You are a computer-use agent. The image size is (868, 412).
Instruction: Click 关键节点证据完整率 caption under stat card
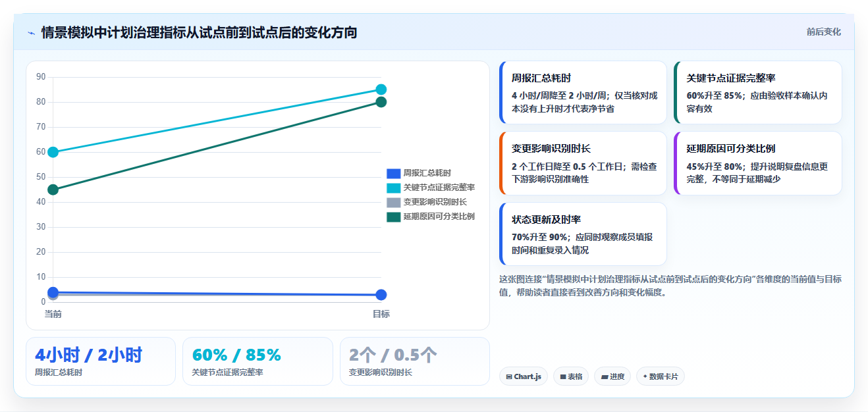(x=227, y=373)
